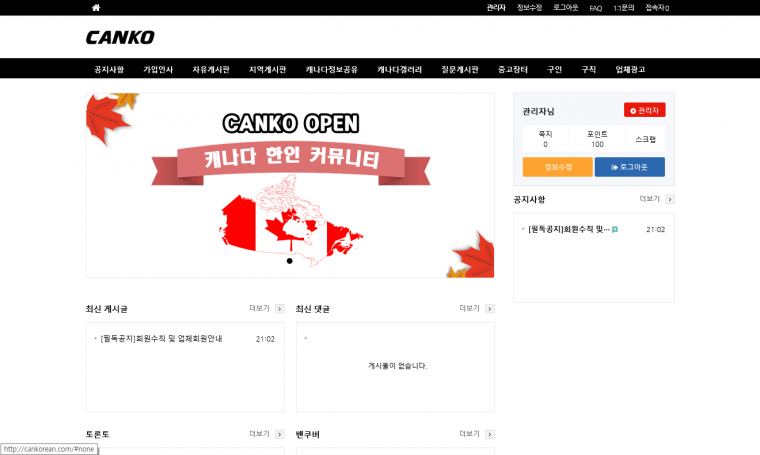The image size is (760, 455).
Task: Open 관리자 link in top bar
Action: [x=496, y=8]
